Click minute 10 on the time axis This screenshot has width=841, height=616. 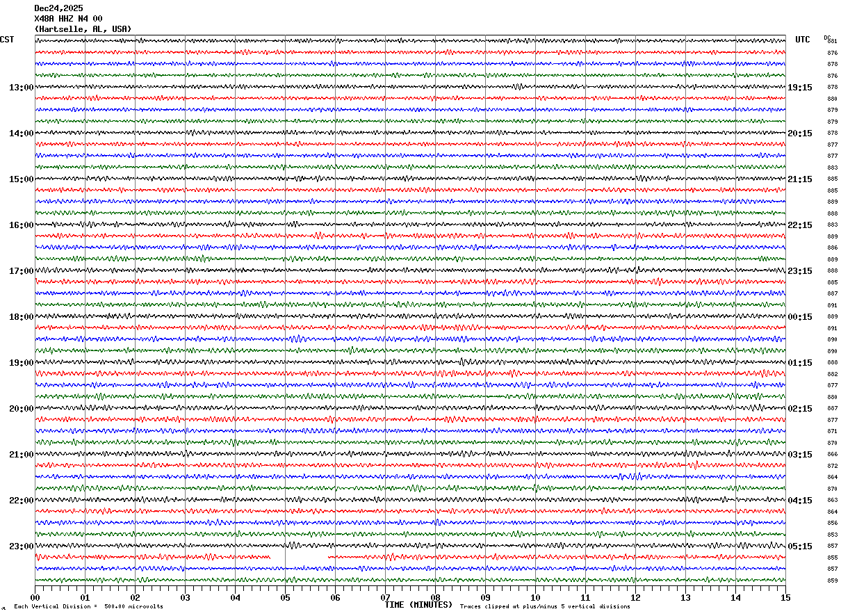[535, 597]
